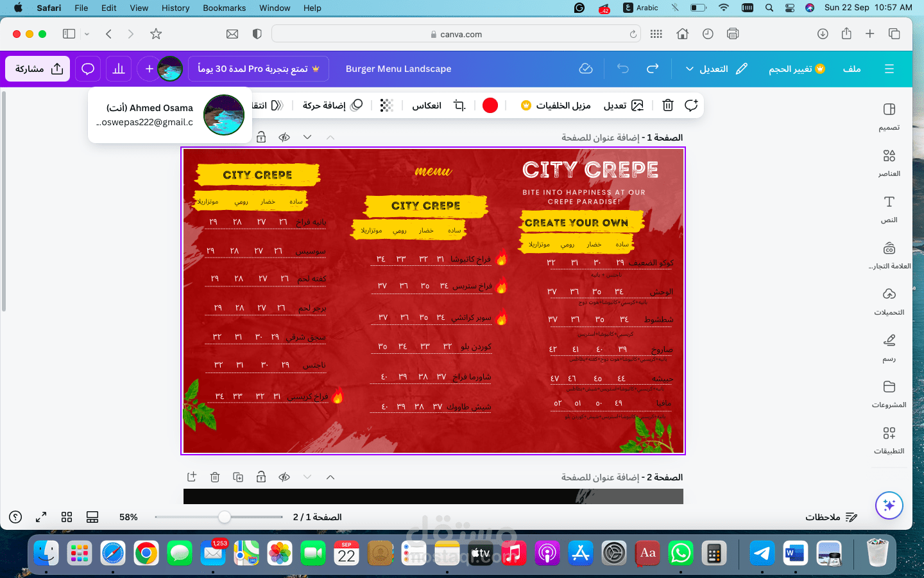Expand the Safari sidebar options chevron
Viewport: 924px width, 578px height.
tap(87, 34)
